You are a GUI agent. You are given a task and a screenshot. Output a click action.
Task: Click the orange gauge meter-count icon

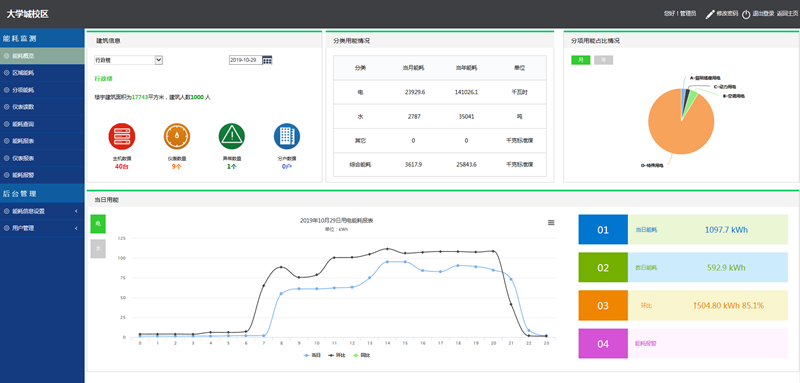(177, 136)
